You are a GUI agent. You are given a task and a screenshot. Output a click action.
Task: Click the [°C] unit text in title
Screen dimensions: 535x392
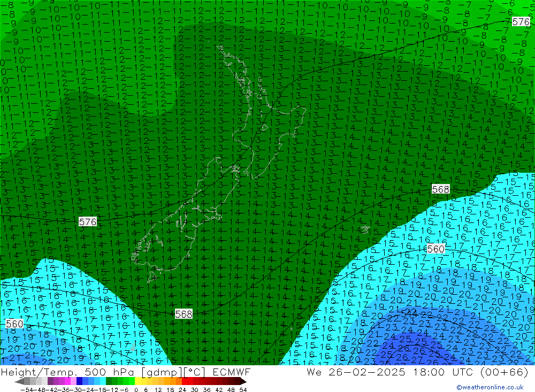pos(195,372)
